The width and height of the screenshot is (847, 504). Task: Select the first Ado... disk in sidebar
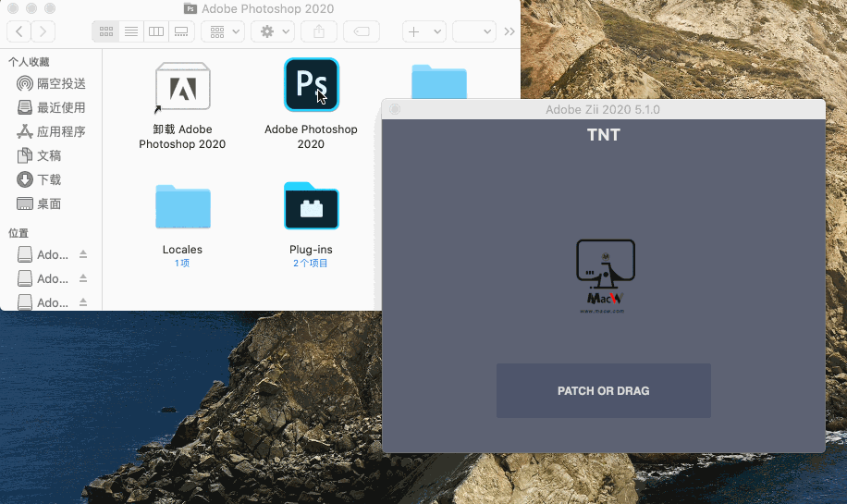(x=43, y=254)
